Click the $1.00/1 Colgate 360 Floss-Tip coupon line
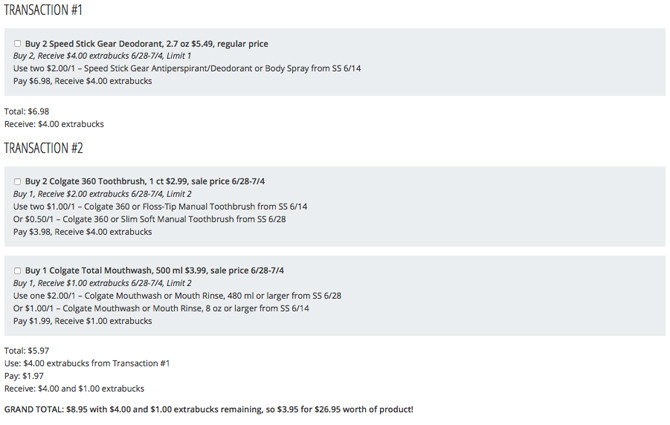Image resolution: width=670 pixels, height=425 pixels. tap(160, 207)
